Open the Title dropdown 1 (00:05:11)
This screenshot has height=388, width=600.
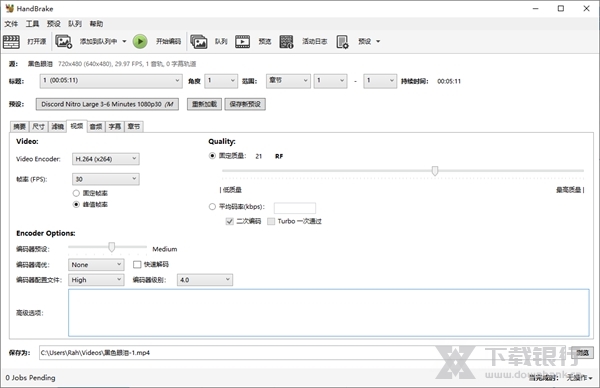click(111, 81)
